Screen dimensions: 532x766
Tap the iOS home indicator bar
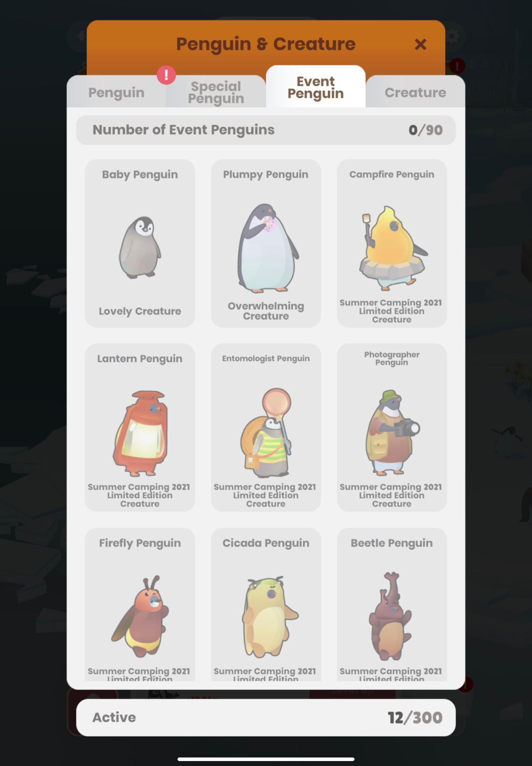click(266, 759)
